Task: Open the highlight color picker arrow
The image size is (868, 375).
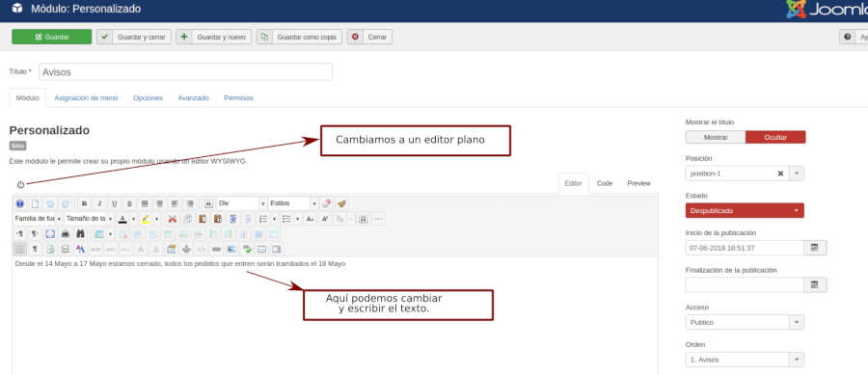Action: point(156,219)
